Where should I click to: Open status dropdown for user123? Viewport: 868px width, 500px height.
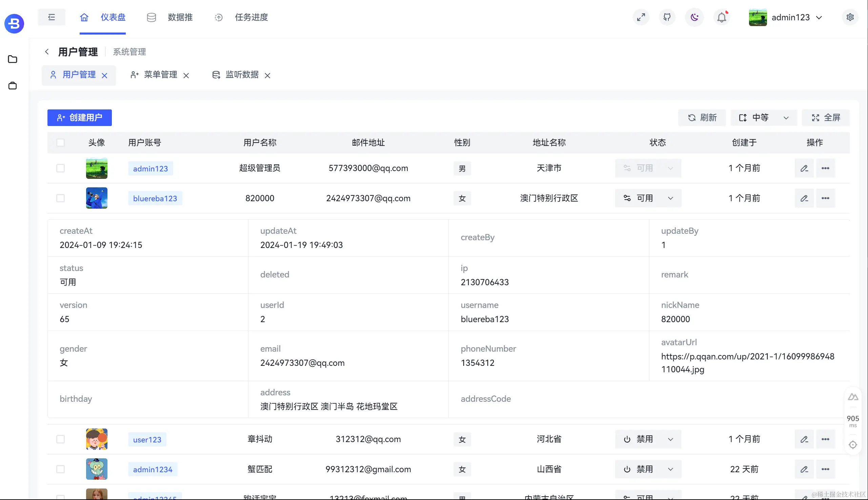point(648,439)
